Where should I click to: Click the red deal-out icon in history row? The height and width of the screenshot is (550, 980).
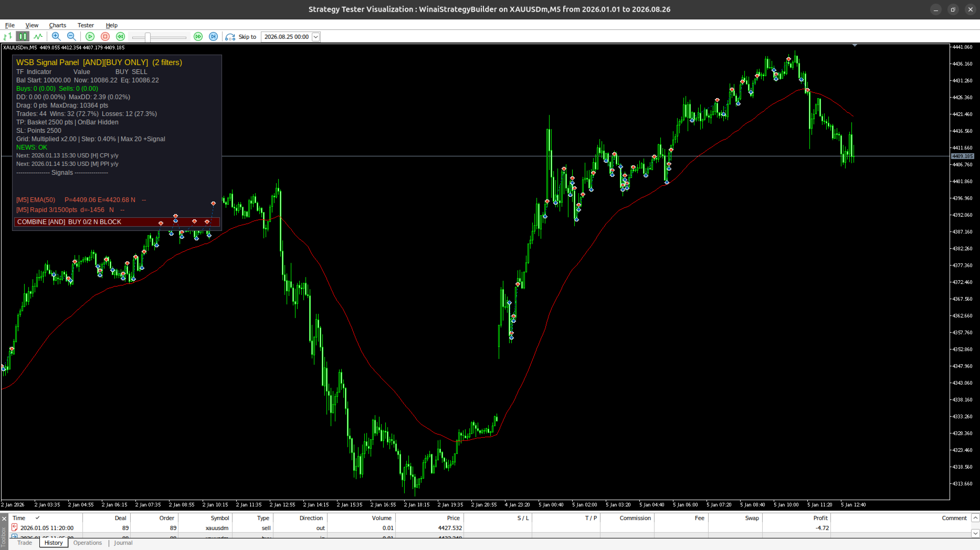tap(15, 528)
